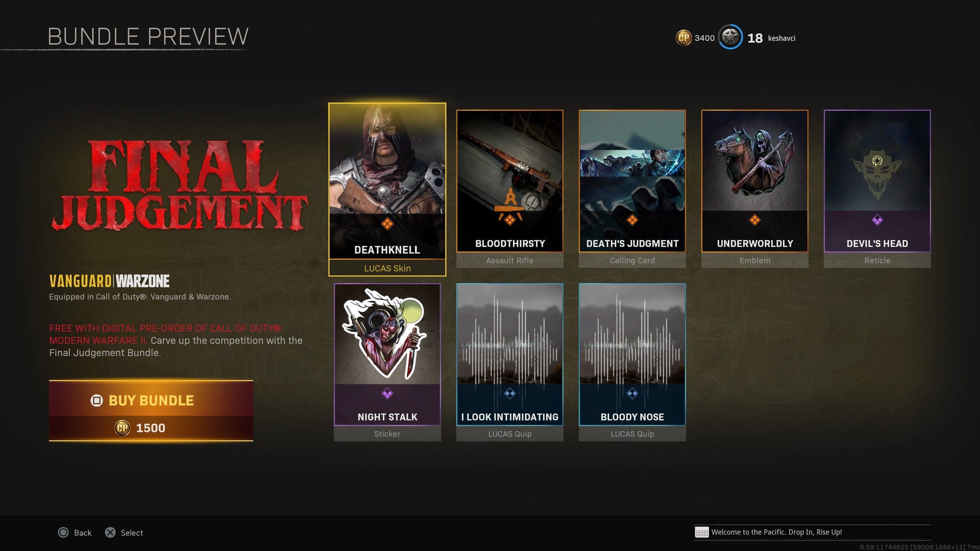The height and width of the screenshot is (551, 980).
Task: Click the blue rarity icon on Bloody Nose
Action: pos(632,394)
